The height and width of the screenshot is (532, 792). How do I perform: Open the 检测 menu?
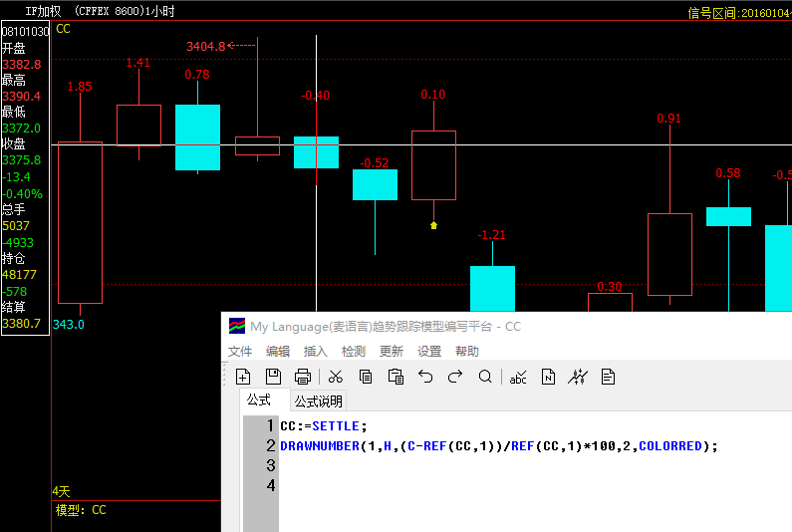point(354,352)
